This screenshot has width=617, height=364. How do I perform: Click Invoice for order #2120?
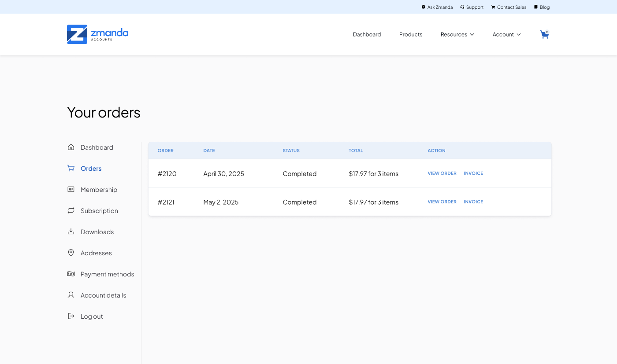pyautogui.click(x=473, y=173)
